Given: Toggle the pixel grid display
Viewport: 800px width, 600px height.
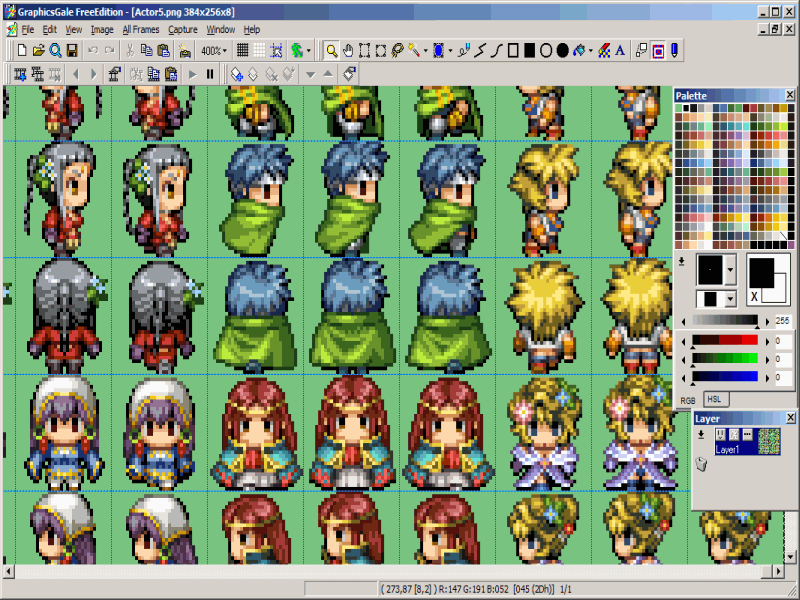Looking at the screenshot, I should click(x=243, y=51).
